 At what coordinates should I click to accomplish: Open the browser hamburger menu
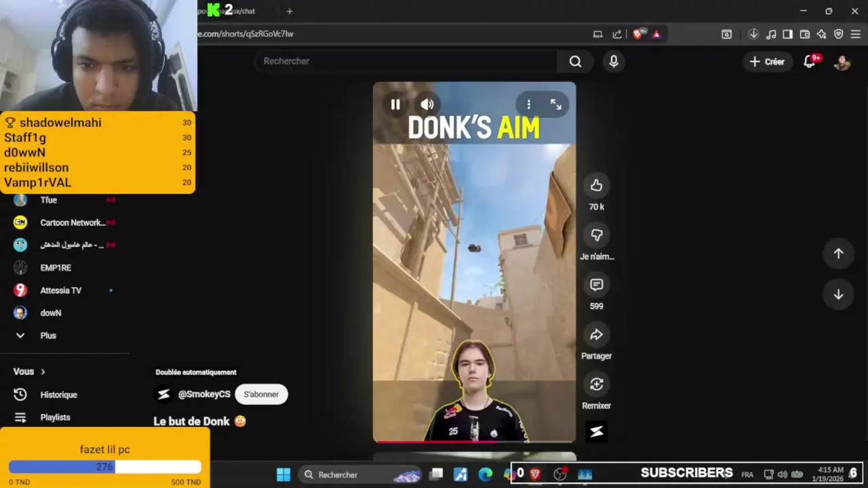coord(856,34)
